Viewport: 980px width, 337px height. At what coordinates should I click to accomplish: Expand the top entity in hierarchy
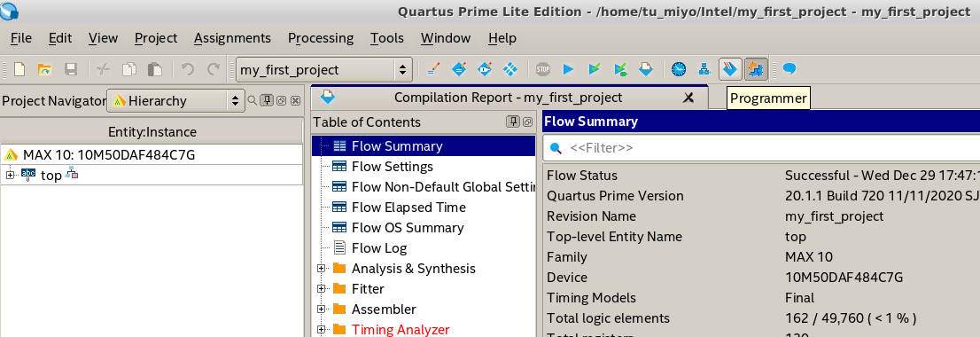(10, 175)
